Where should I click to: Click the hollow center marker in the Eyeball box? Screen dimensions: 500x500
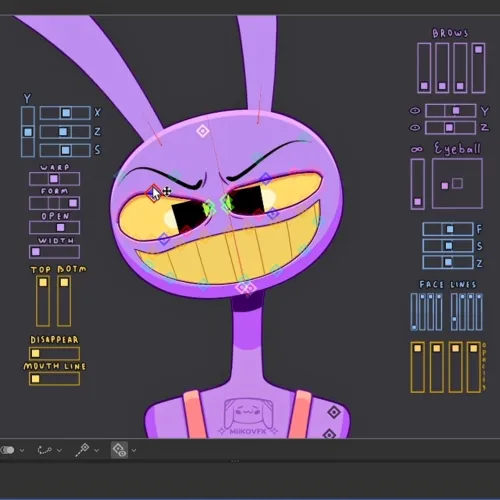(x=457, y=183)
